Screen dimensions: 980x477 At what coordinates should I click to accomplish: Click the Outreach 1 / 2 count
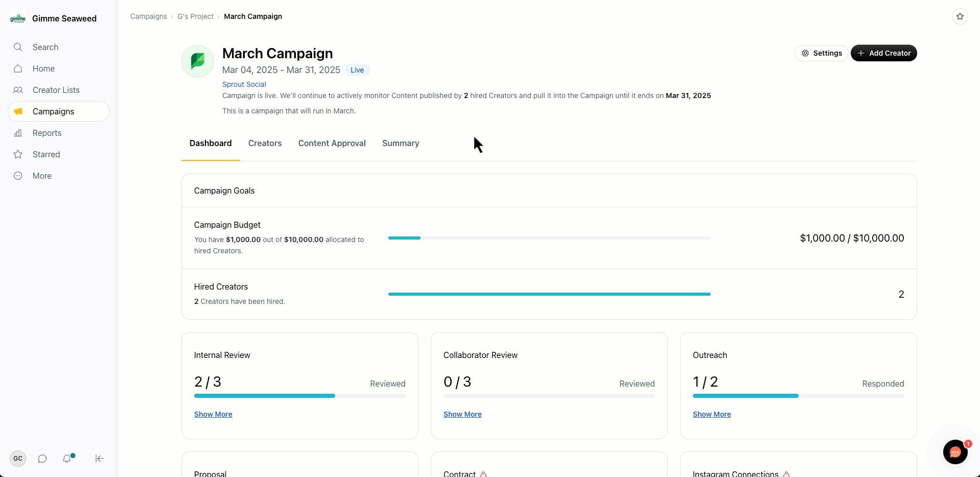click(x=705, y=382)
